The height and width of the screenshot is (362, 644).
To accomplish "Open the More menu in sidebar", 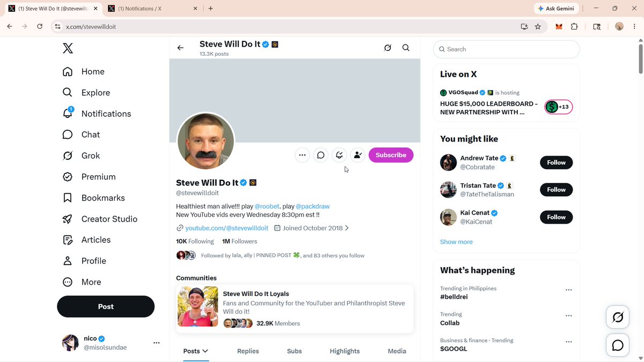I will click(x=82, y=282).
